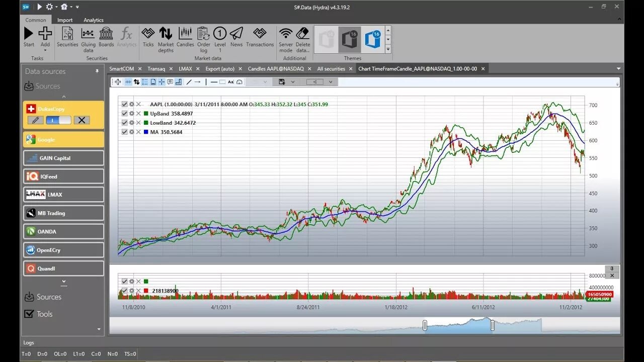The width and height of the screenshot is (644, 362).
Task: Open Candles market data
Action: (185, 37)
